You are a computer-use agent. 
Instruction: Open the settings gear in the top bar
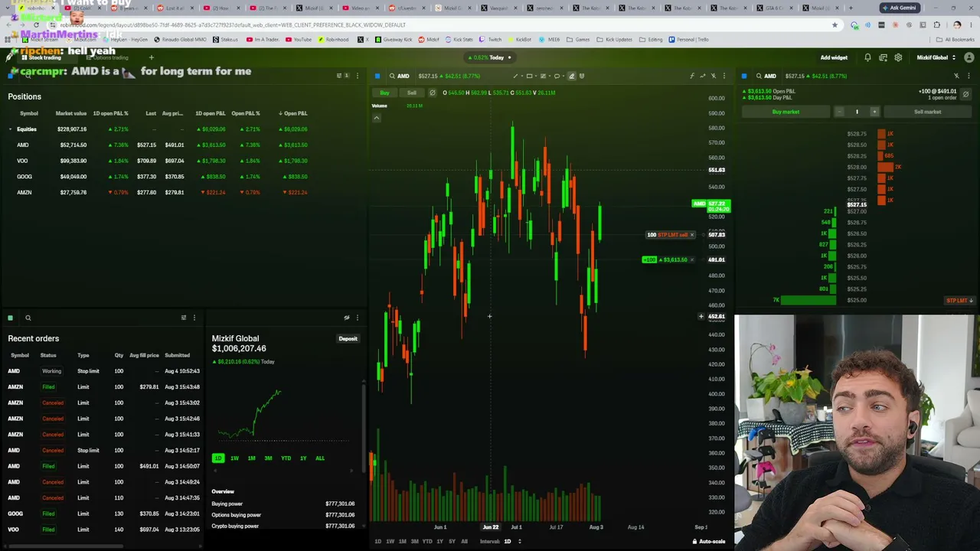coord(898,57)
